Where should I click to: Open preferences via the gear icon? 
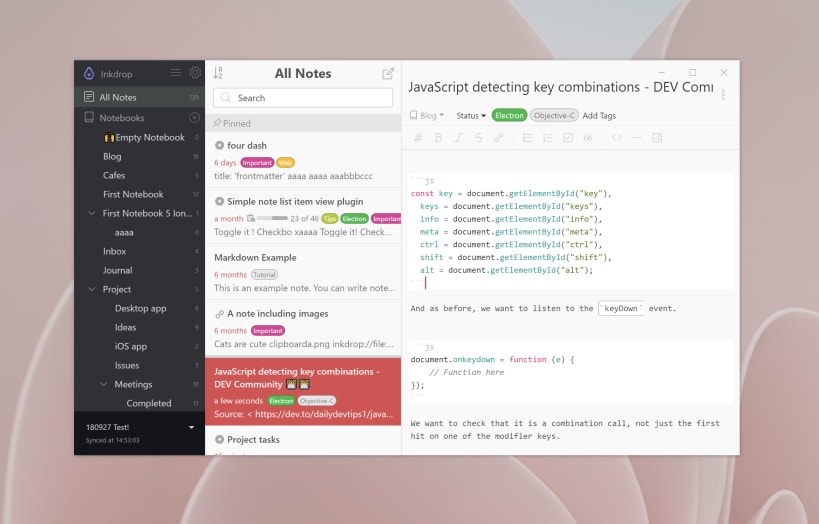pyautogui.click(x=195, y=73)
